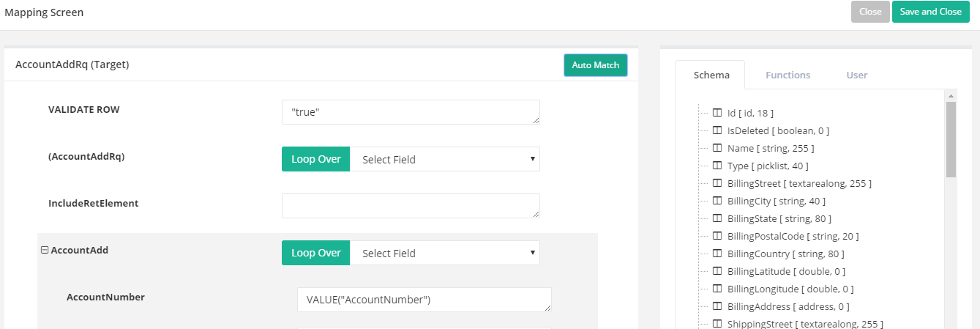Click the icon next to BillingStreet field
This screenshot has height=329, width=980.
[x=717, y=183]
